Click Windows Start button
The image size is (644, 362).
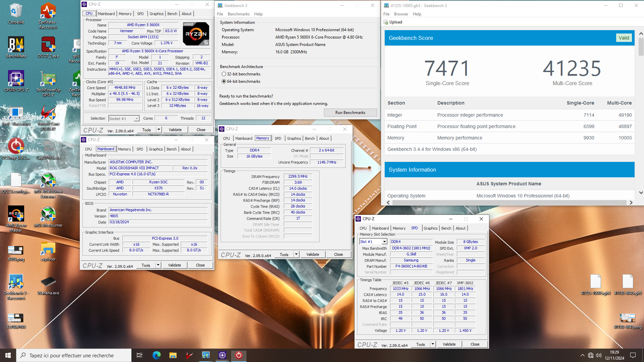point(8,355)
